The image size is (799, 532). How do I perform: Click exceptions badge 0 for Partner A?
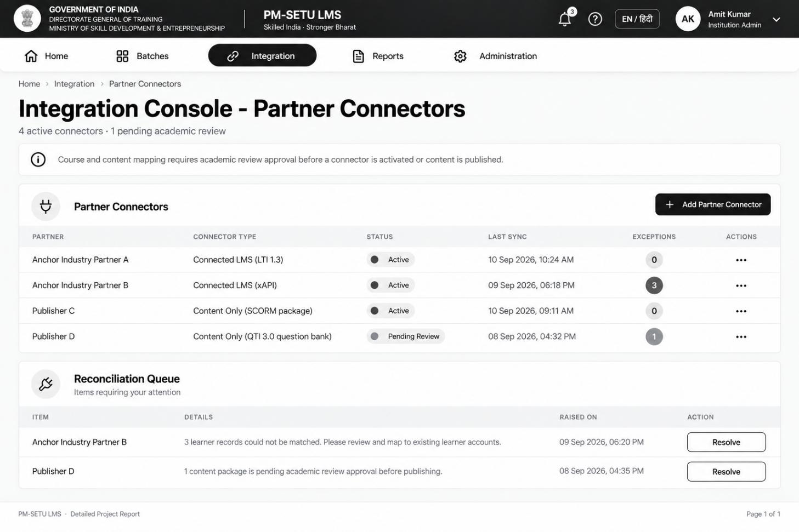point(654,260)
